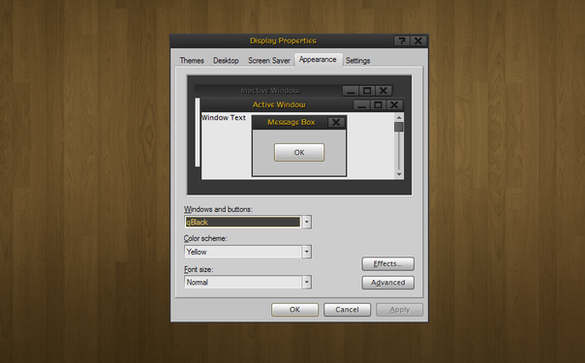585x363 pixels.
Task: Click the Message Box close X icon
Action: (x=336, y=122)
